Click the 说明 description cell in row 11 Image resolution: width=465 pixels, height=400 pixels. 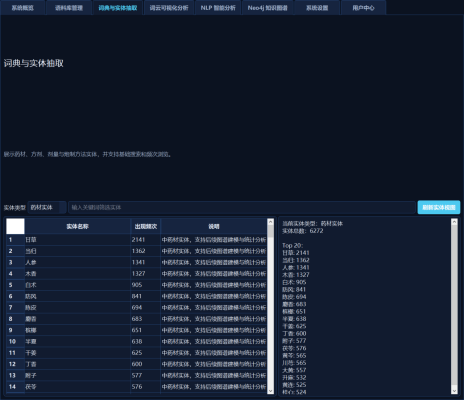pos(214,353)
